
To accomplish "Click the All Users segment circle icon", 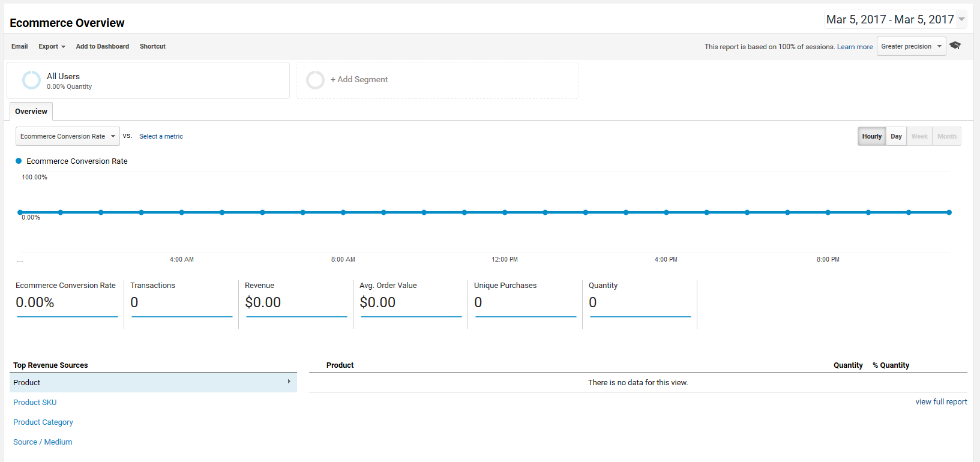I will (31, 80).
